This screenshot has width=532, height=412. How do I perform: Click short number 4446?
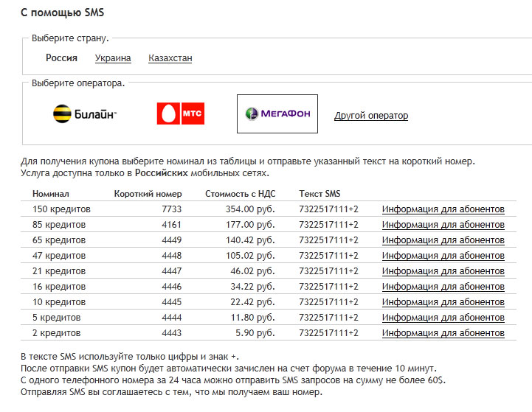tap(172, 287)
